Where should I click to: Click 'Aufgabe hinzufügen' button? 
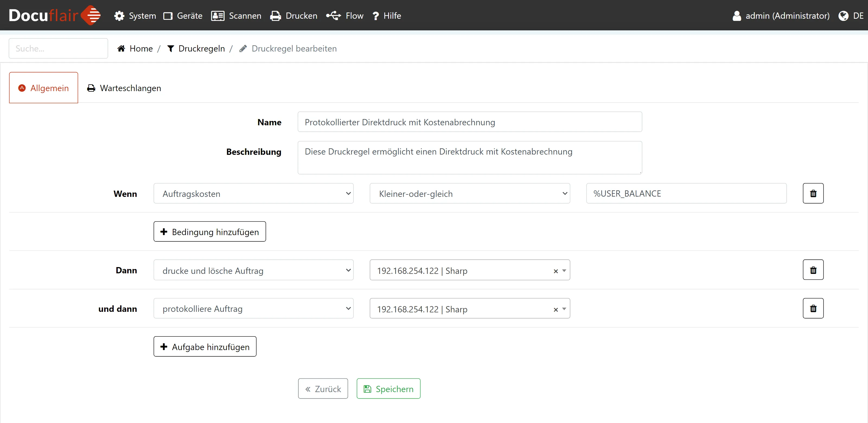205,347
